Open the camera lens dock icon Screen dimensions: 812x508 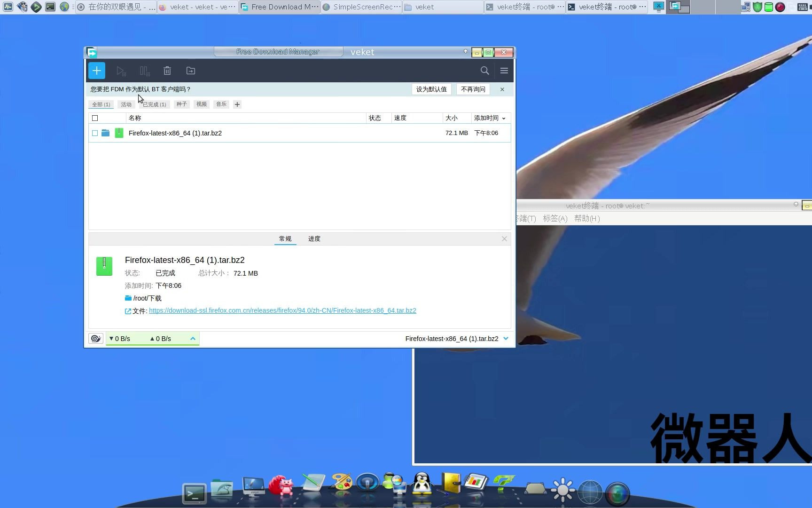click(617, 493)
